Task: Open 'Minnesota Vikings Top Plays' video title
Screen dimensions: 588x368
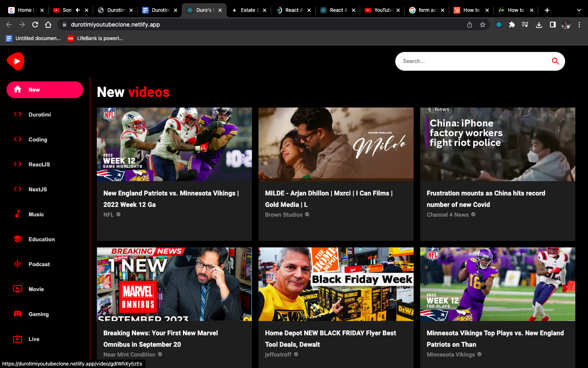Action: [495, 339]
